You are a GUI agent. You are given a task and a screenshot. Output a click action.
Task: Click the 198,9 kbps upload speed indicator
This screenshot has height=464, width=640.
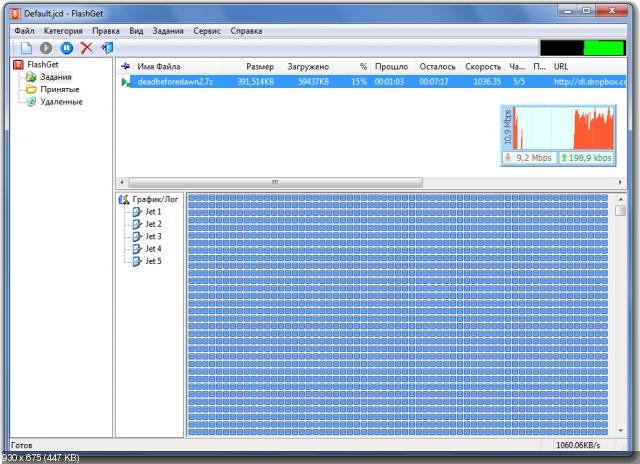tap(586, 158)
